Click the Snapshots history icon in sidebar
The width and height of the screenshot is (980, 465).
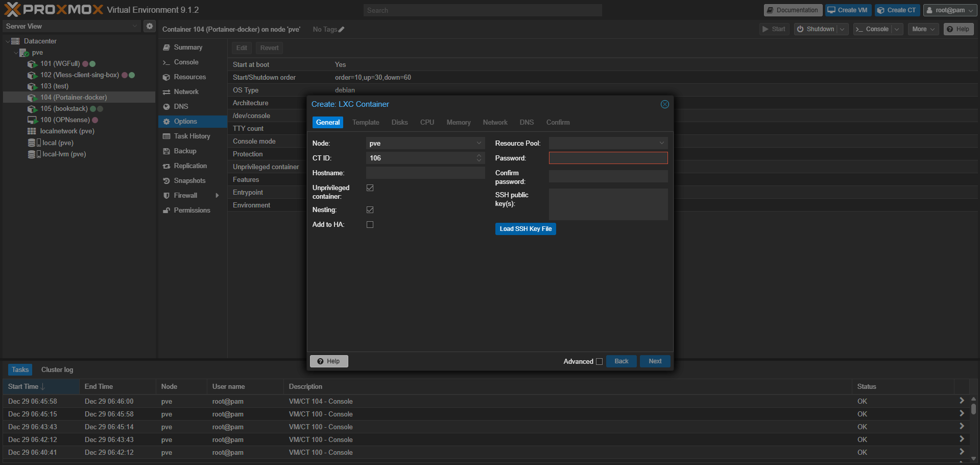[x=166, y=181]
